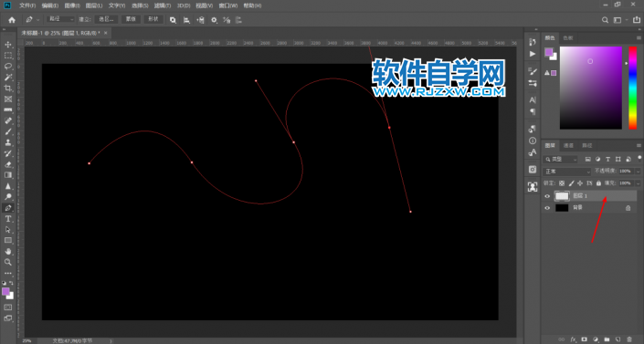This screenshot has width=644, height=344.
Task: Open Actions play icon in dock
Action: click(533, 54)
